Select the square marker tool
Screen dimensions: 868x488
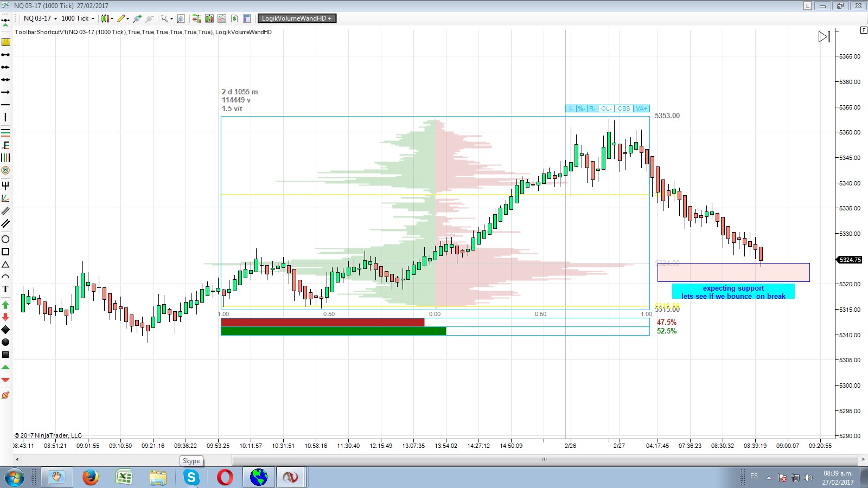click(x=5, y=355)
